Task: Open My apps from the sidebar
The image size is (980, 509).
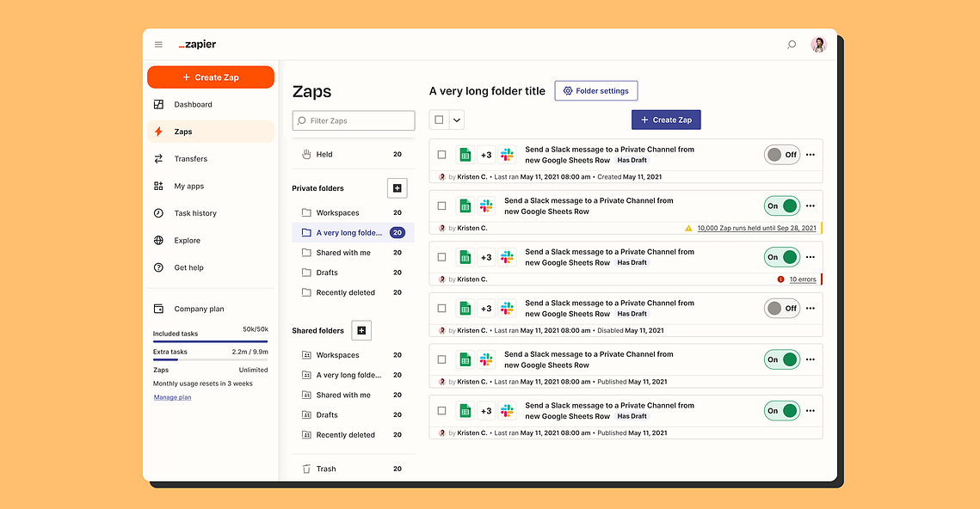Action: coord(211,186)
